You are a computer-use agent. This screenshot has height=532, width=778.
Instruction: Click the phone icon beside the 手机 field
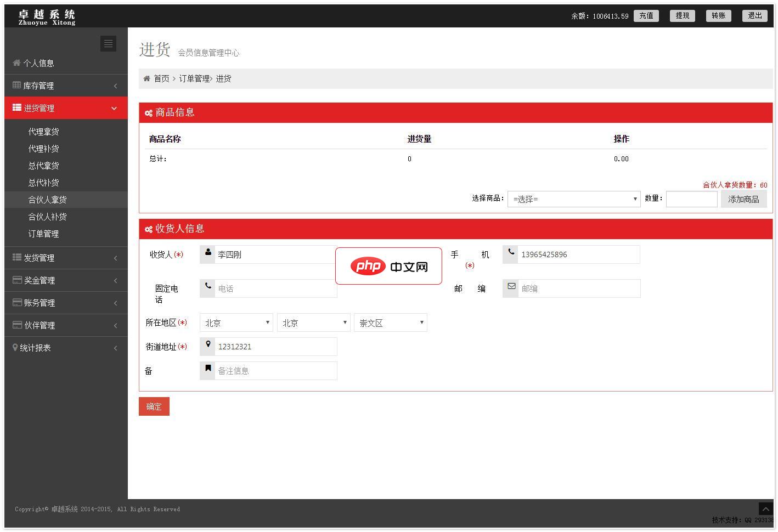coord(510,252)
